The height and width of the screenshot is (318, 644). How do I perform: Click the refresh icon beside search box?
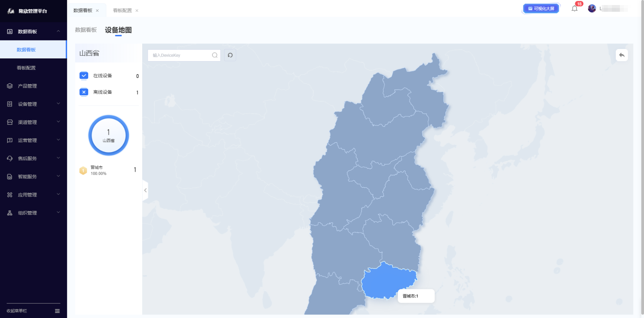[x=230, y=55]
